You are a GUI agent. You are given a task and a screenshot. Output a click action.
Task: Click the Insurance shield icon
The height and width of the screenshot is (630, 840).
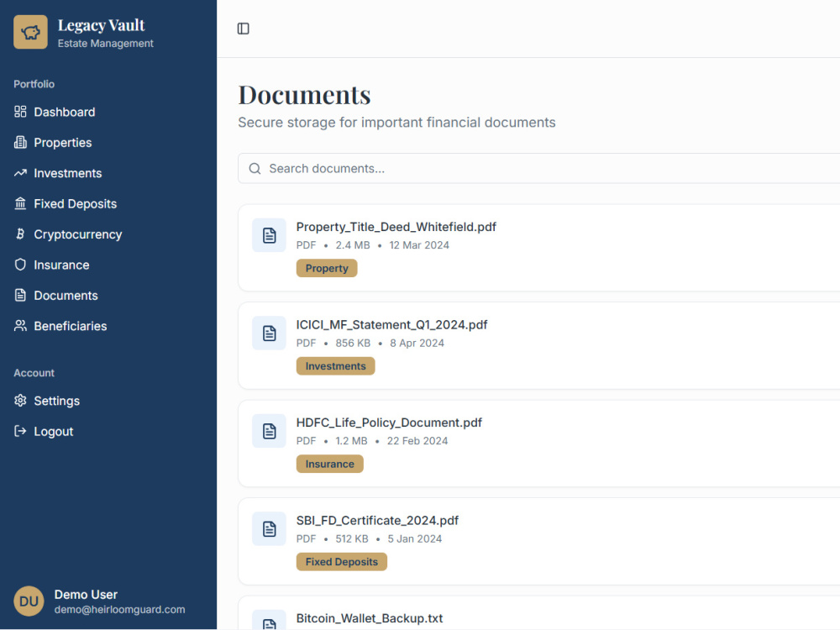20,264
